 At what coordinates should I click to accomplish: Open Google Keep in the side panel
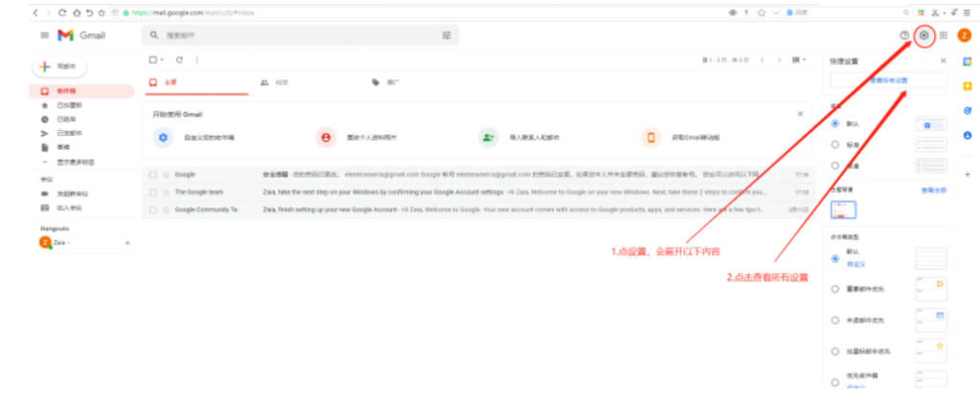968,86
